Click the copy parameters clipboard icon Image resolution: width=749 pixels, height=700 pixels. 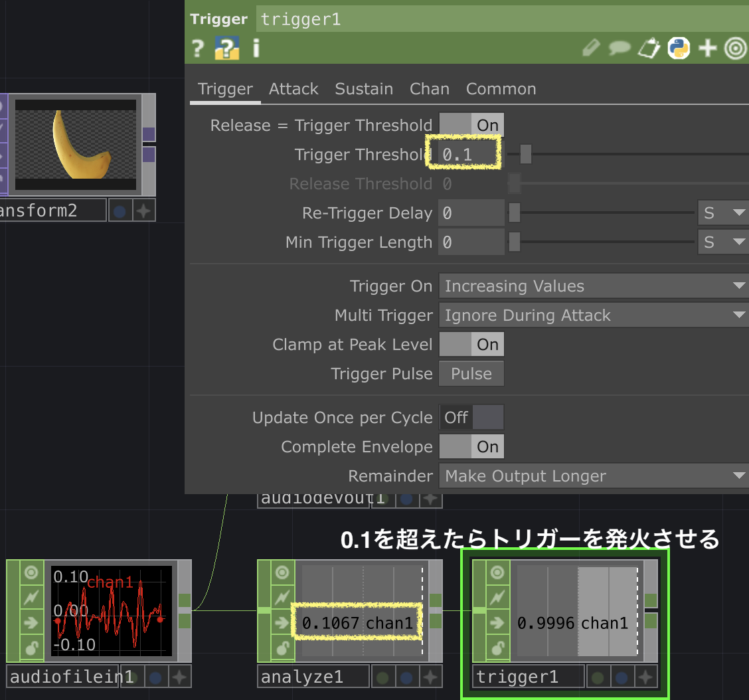pyautogui.click(x=649, y=48)
